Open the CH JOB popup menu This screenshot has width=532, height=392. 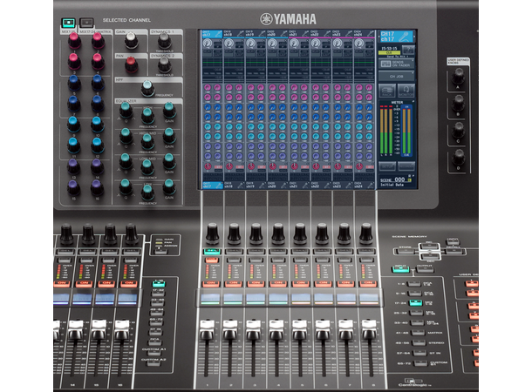point(396,77)
